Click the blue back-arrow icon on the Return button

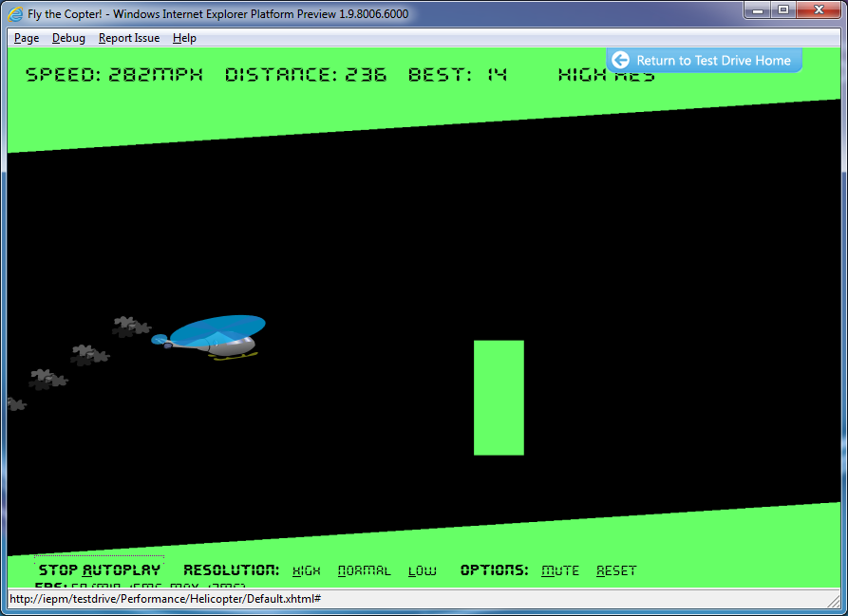622,60
